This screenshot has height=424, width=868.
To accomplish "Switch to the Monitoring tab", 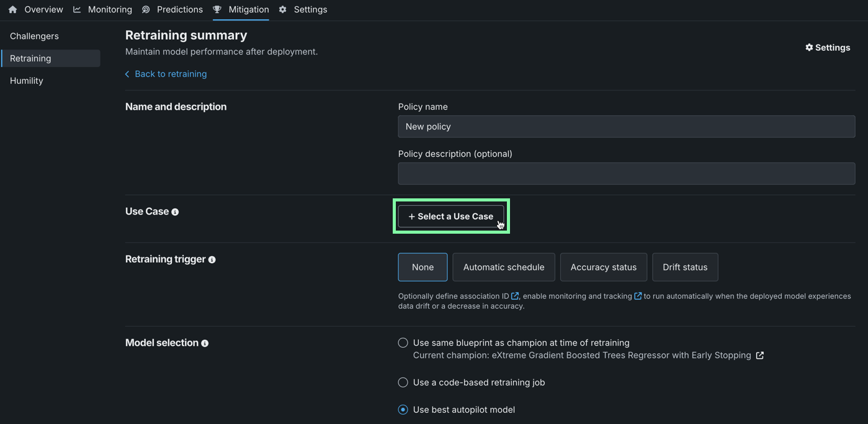I will pyautogui.click(x=103, y=10).
